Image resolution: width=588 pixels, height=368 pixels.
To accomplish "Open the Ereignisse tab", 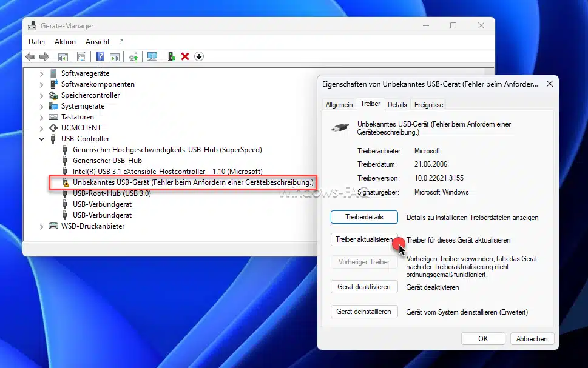I will (x=428, y=105).
